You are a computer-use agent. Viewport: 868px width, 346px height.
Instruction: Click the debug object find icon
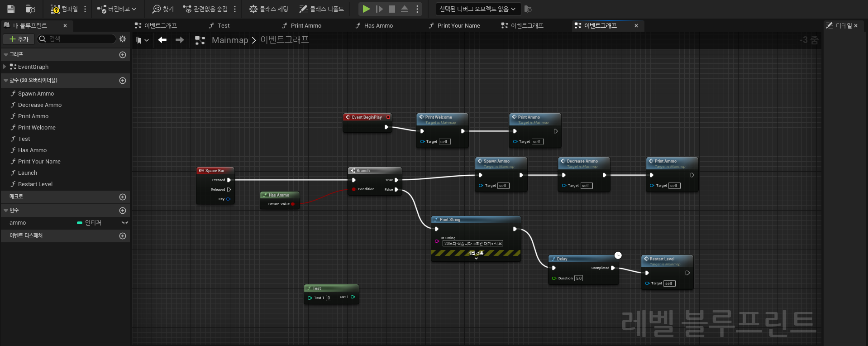(528, 9)
